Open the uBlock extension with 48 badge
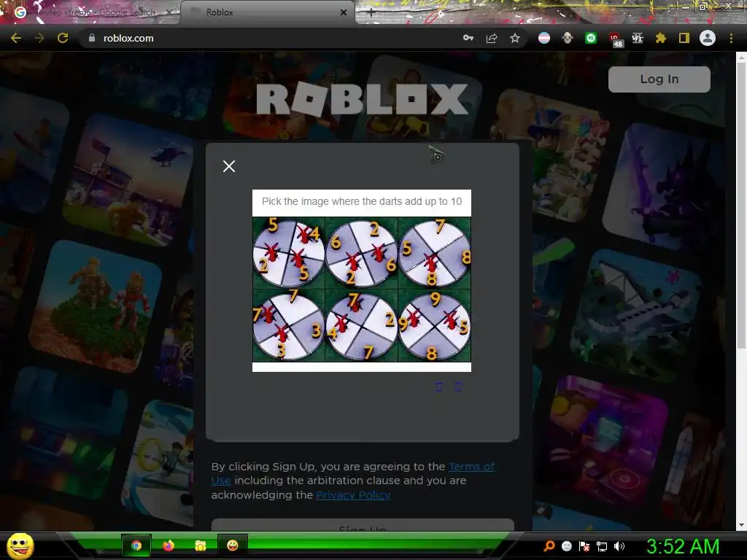Screen dimensions: 747x560 [x=615, y=39]
